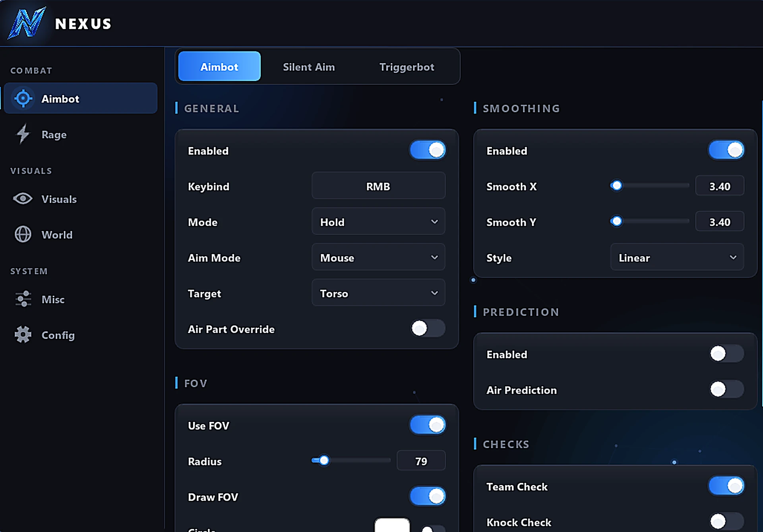Open the Config gear icon
Viewport: 763px width, 532px height.
(x=23, y=335)
